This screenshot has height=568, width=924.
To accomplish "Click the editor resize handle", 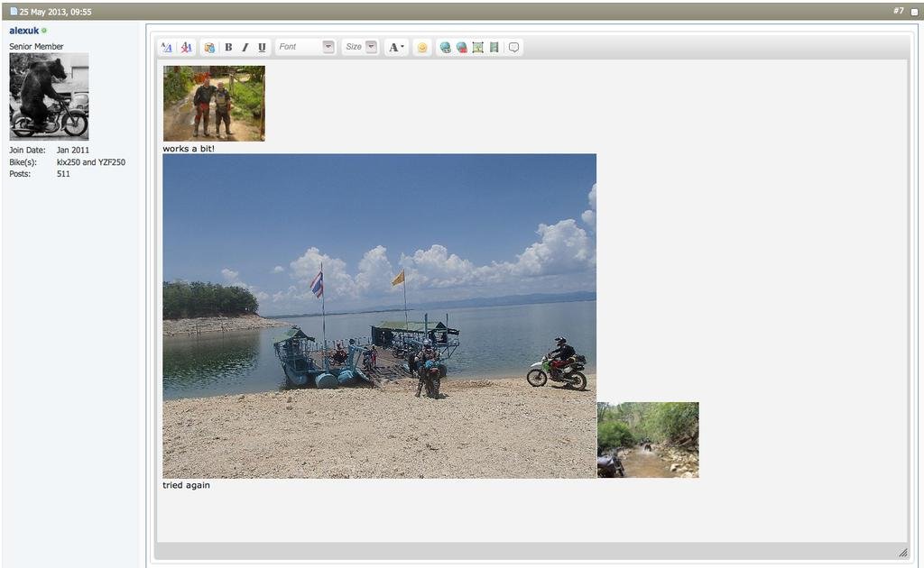I will 902,552.
